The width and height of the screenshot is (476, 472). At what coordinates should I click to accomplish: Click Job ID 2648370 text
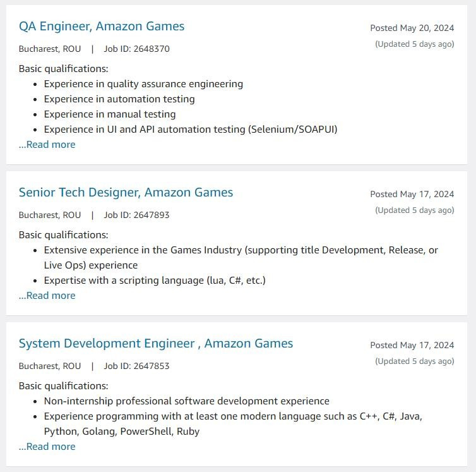[x=136, y=49]
